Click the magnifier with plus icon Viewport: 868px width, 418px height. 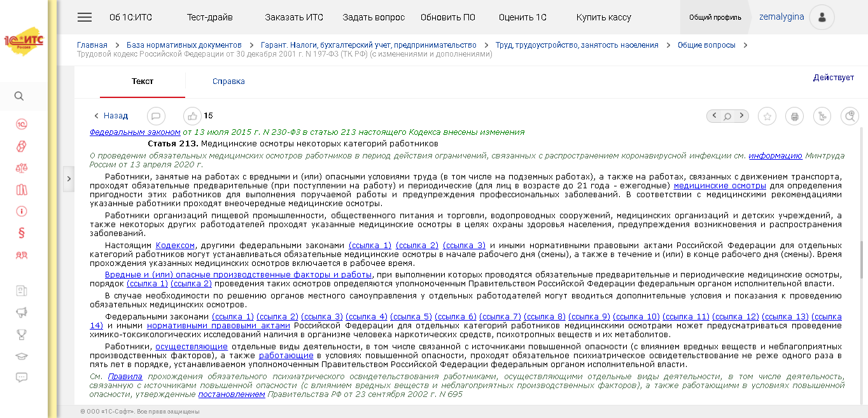(850, 116)
